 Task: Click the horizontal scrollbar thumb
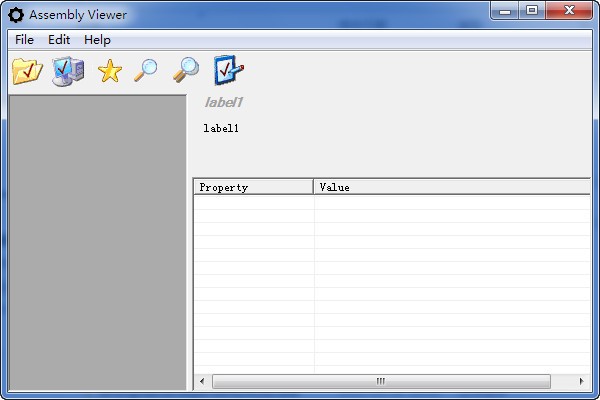pos(380,382)
